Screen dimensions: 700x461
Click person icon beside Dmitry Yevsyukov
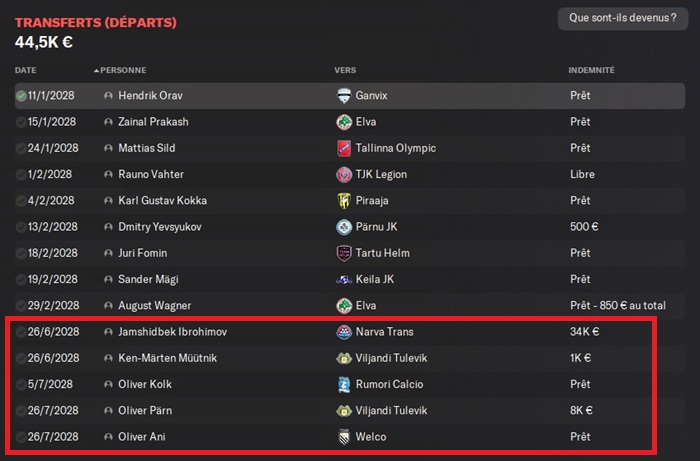click(108, 226)
